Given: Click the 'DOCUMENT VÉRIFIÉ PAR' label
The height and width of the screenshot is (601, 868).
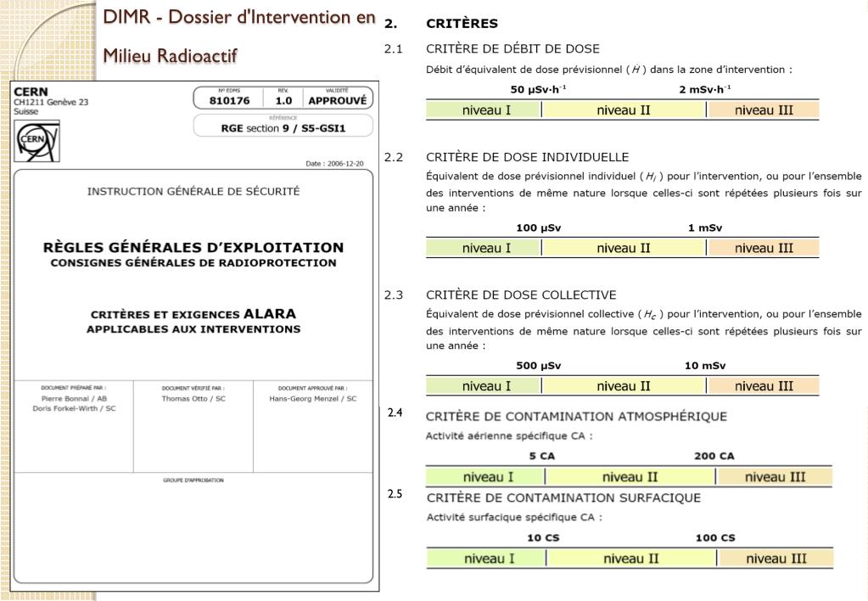Looking at the screenshot, I should point(193,388).
